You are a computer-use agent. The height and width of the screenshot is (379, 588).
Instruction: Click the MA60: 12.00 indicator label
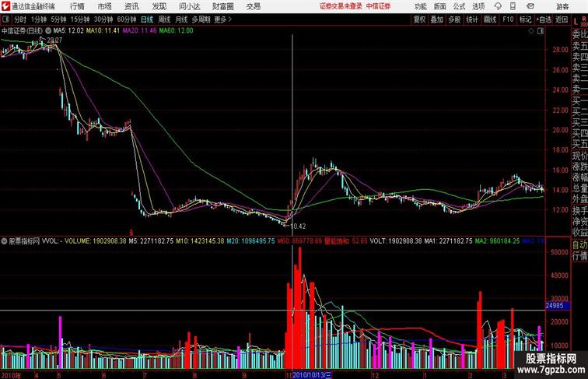click(x=177, y=31)
